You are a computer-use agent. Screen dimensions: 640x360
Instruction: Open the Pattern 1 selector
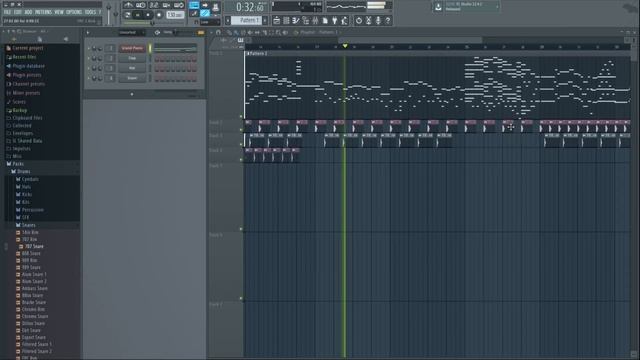point(247,20)
